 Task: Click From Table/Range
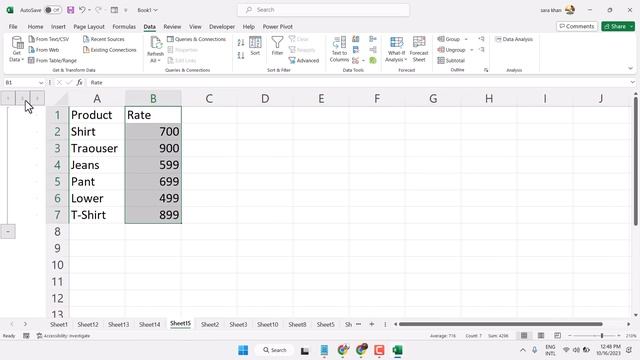click(52, 60)
